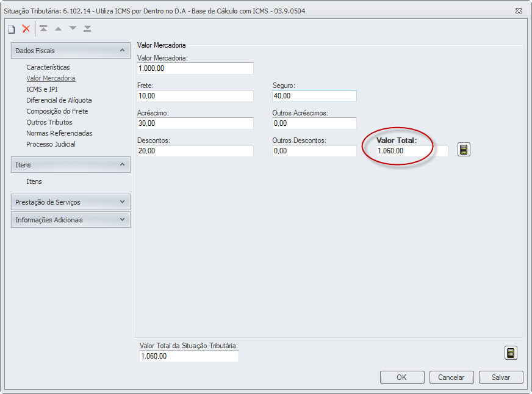532x394 pixels.
Task: Focus the Descontos value field
Action: [195, 151]
